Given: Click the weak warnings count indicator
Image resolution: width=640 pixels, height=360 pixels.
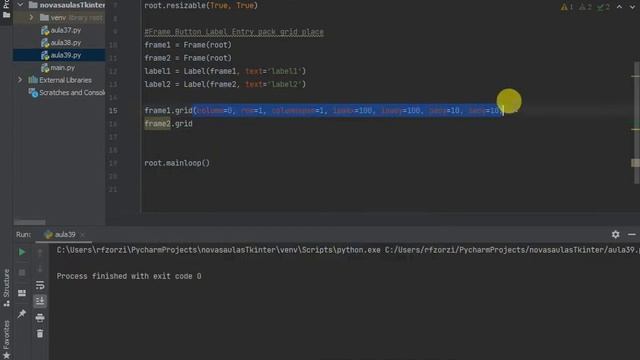Looking at the screenshot, I should (585, 7).
